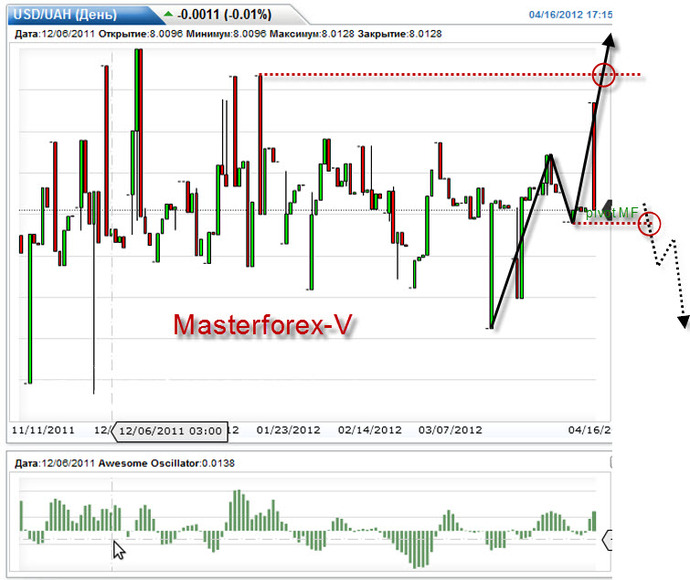Viewport: 690px width, 580px height.
Task: Click the main candlestick chart area
Action: pos(310,232)
